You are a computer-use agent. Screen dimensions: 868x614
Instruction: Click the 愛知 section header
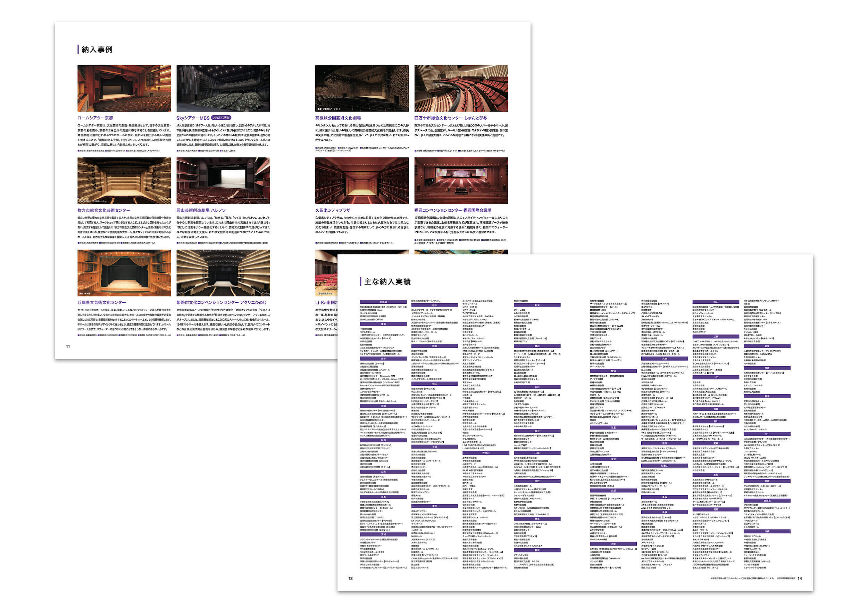(613, 371)
